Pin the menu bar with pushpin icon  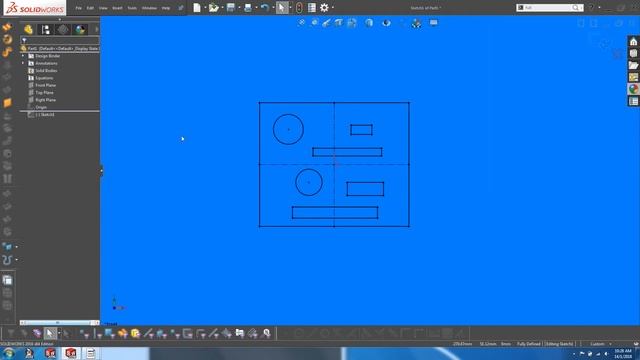tap(181, 8)
